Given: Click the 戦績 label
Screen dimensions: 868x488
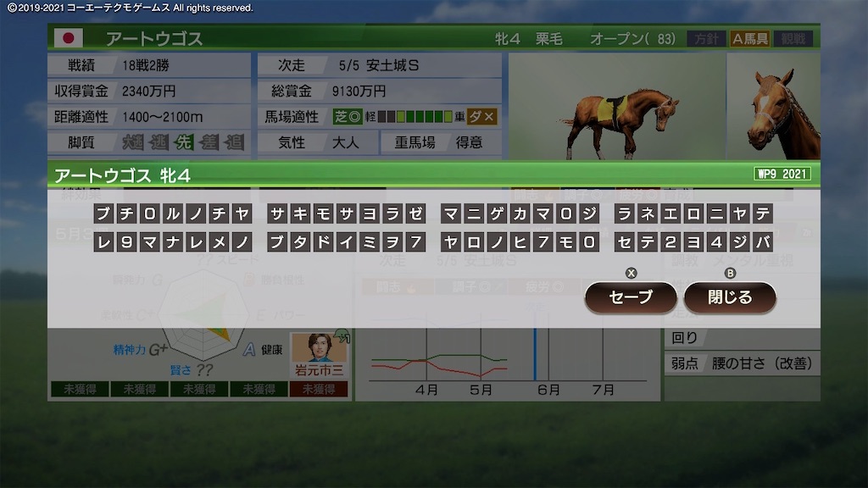Looking at the screenshot, I should coord(81,66).
